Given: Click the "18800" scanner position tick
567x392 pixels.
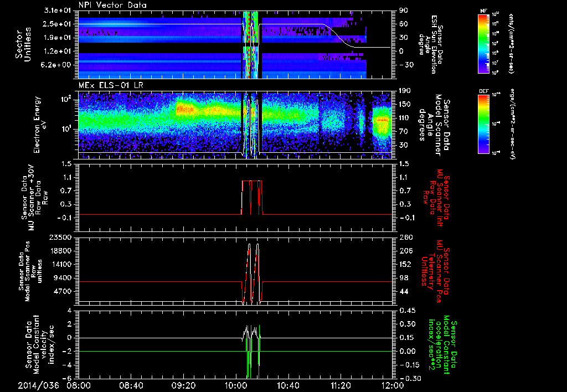Looking at the screenshot, I should (x=61, y=251).
